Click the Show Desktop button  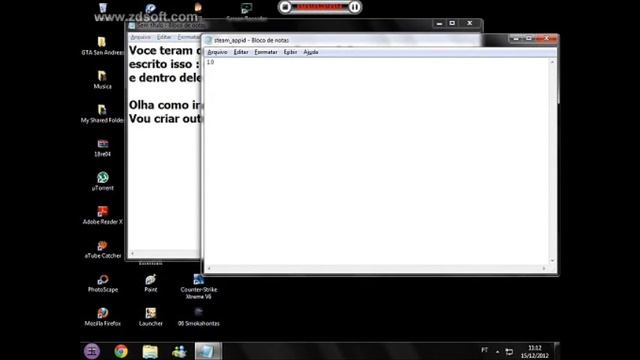557,351
